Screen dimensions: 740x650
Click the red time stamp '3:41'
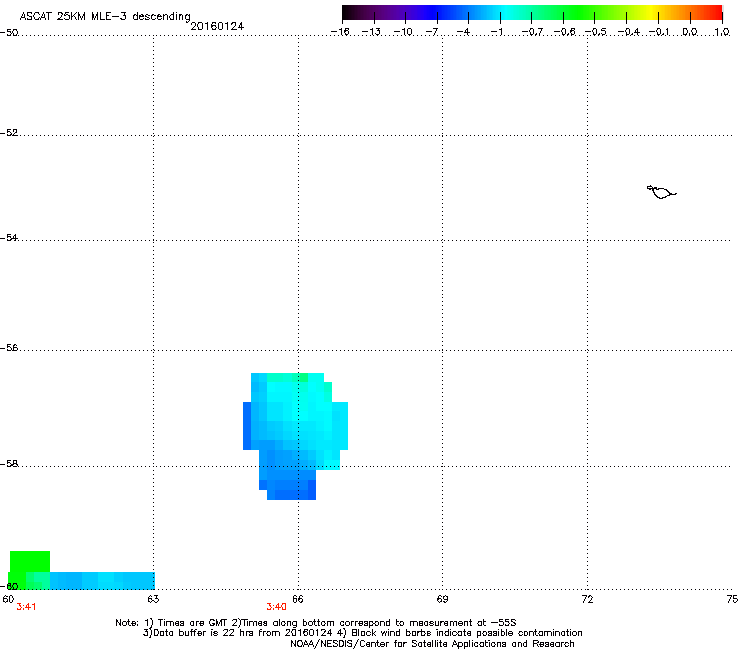click(x=26, y=607)
